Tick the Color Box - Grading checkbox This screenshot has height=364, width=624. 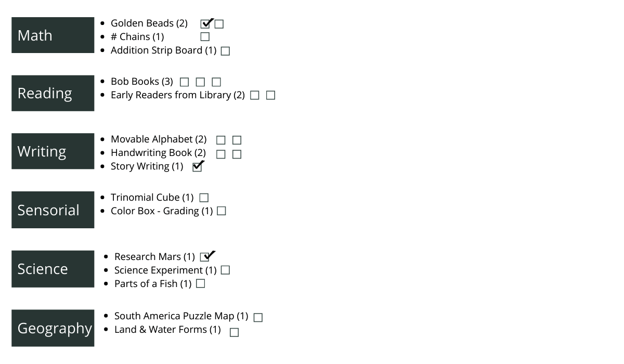coord(222,211)
